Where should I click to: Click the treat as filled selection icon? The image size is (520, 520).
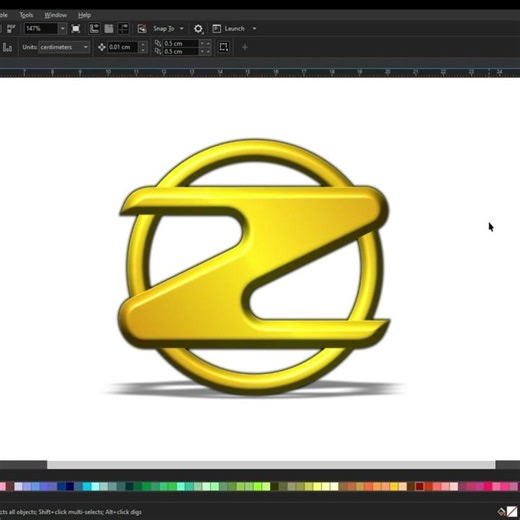tap(223, 47)
